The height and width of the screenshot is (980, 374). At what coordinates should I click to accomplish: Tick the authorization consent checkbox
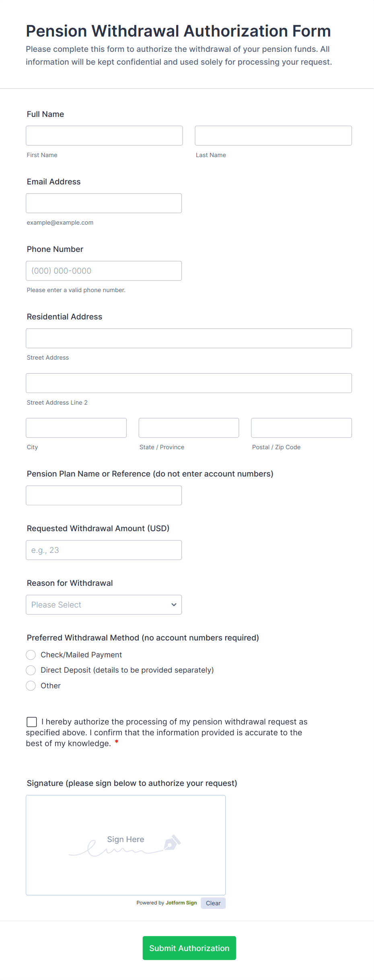[x=32, y=722]
